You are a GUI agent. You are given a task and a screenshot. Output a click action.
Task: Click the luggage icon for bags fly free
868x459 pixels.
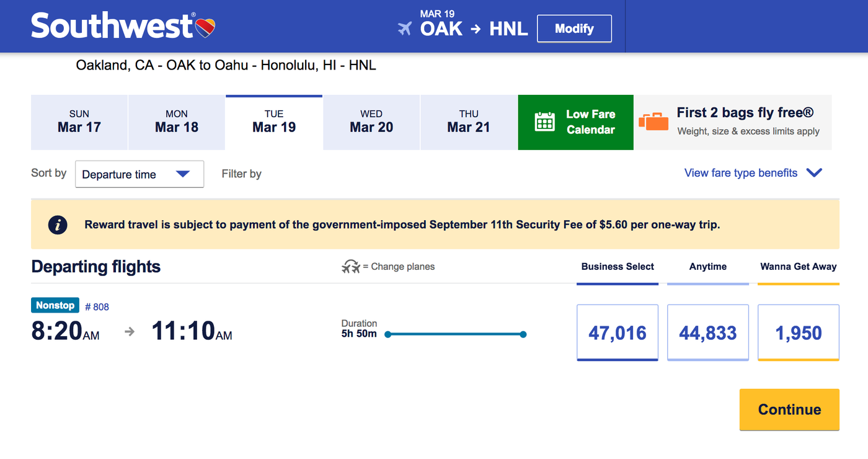[x=655, y=122]
